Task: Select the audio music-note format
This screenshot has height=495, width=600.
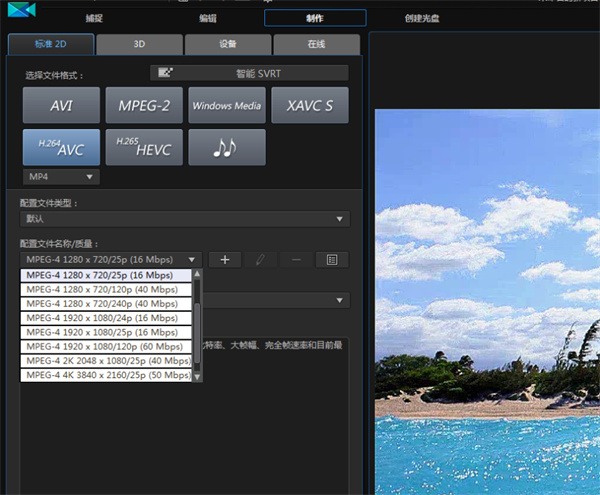Action: coord(227,148)
